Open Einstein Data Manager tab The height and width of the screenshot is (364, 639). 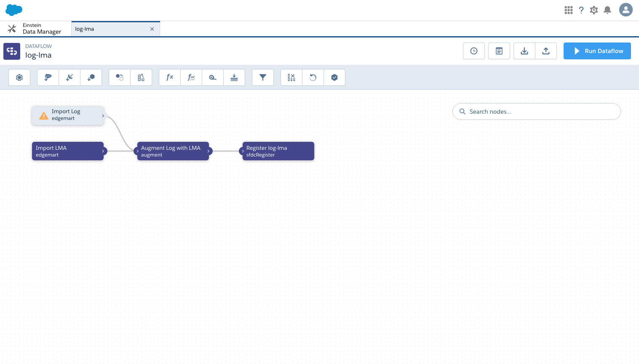coord(36,29)
